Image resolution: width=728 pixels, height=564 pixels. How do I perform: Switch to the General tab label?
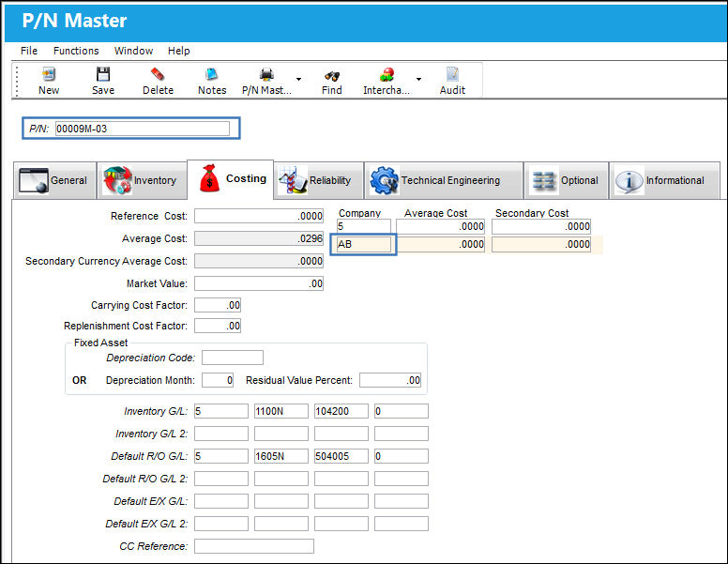coord(68,181)
